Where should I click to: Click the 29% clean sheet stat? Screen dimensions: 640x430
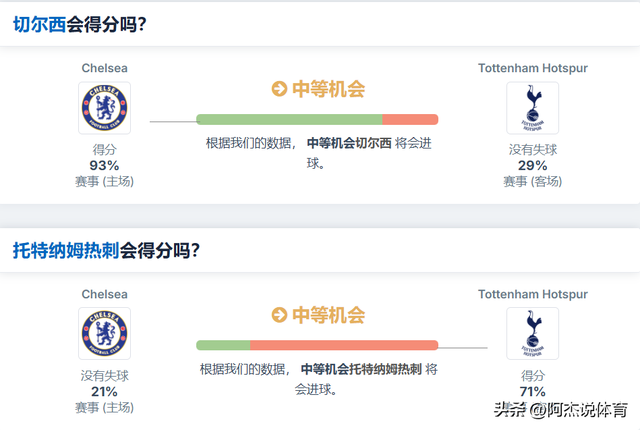(x=532, y=165)
